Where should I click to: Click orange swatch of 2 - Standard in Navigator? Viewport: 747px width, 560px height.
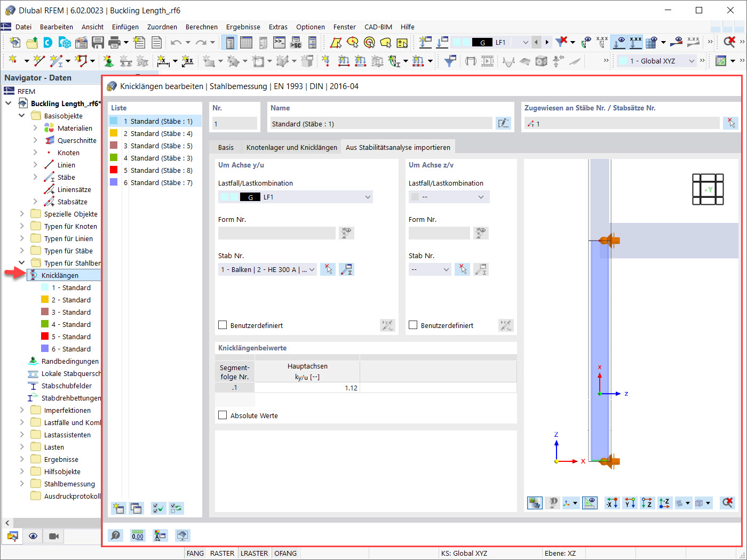click(x=45, y=300)
